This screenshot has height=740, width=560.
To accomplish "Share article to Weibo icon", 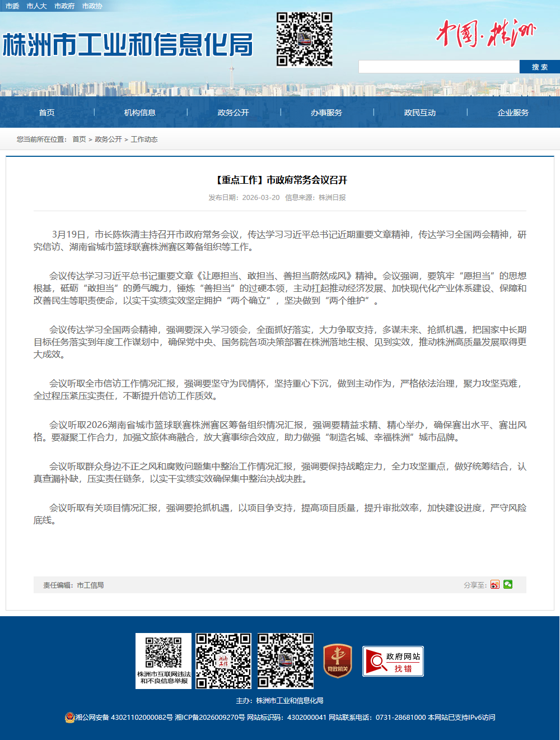I will [x=494, y=585].
